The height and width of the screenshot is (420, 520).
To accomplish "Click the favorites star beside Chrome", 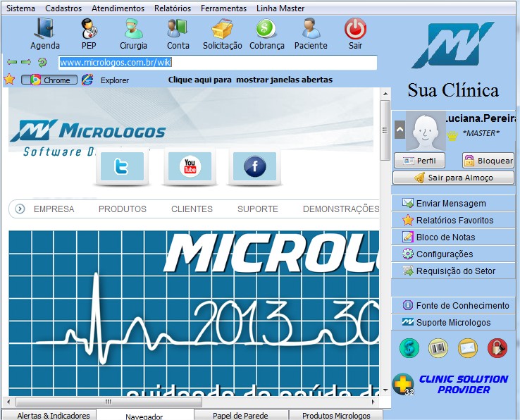I will pyautogui.click(x=9, y=80).
